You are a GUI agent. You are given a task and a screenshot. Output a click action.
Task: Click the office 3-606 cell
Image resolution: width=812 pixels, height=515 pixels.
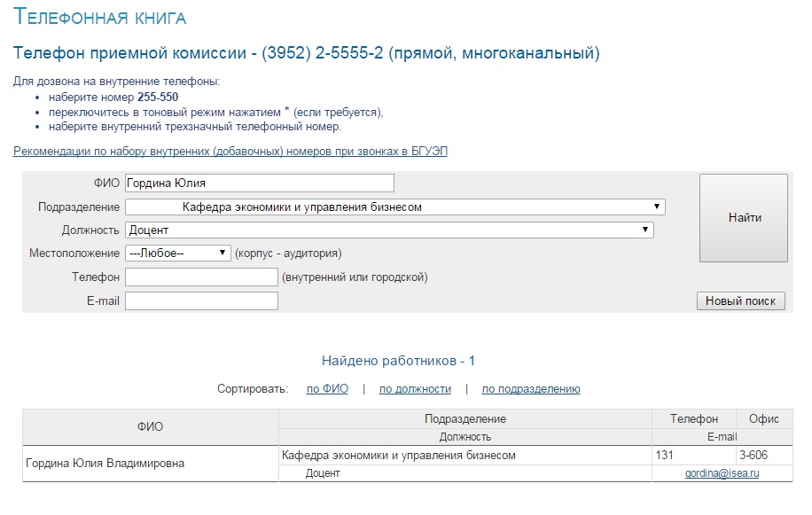(752, 456)
